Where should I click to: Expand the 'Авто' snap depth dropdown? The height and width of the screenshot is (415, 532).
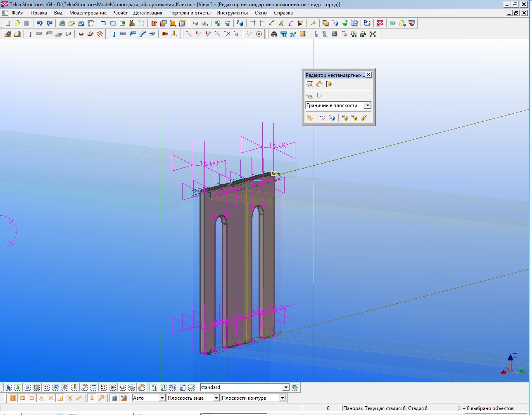[162, 398]
